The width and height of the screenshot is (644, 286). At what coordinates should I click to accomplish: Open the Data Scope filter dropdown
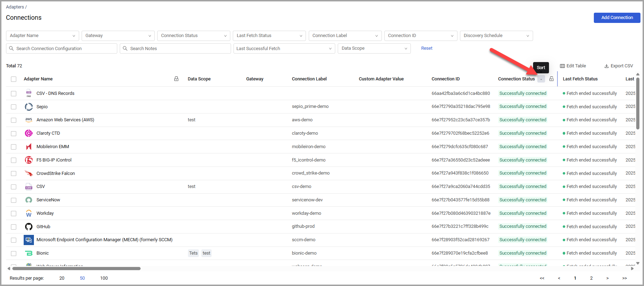tap(374, 48)
